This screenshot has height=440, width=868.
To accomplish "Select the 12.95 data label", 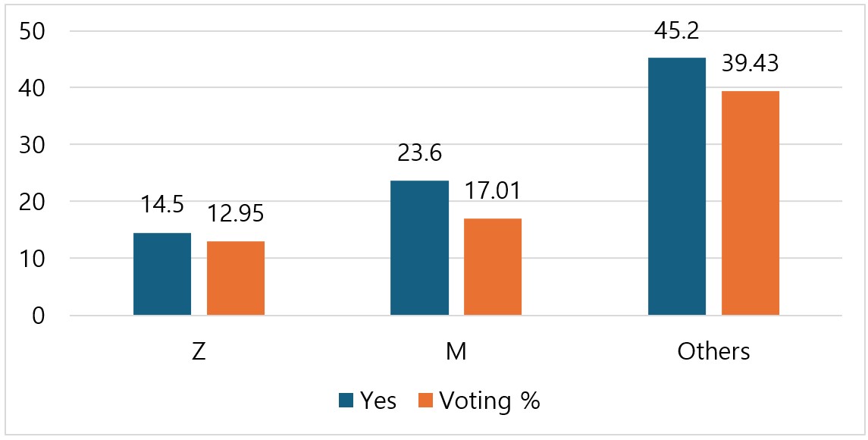I will 236,214.
